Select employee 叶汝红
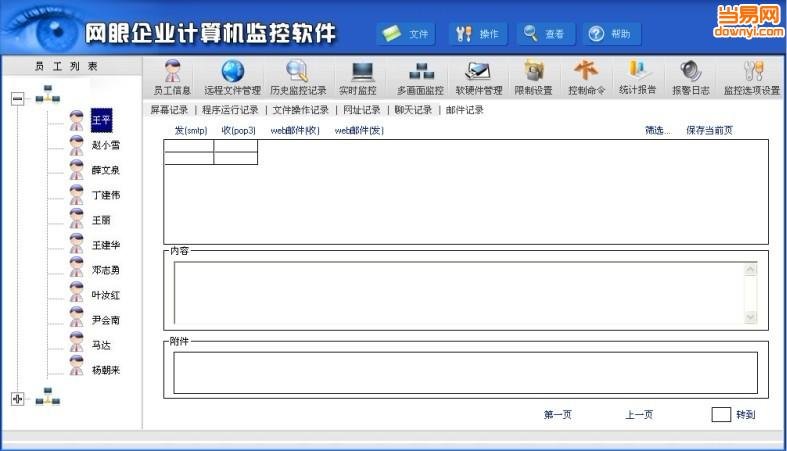The width and height of the screenshot is (787, 451). tap(106, 295)
